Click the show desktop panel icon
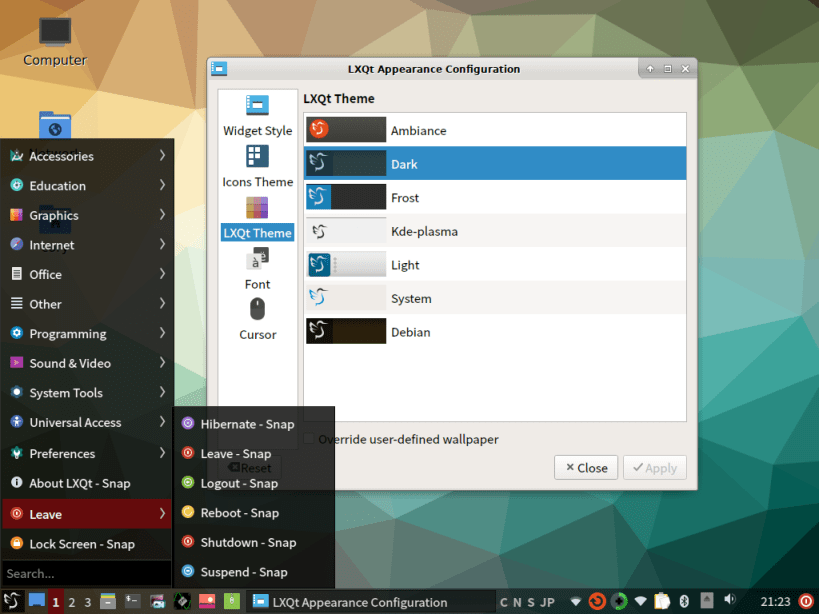 tap(37, 601)
